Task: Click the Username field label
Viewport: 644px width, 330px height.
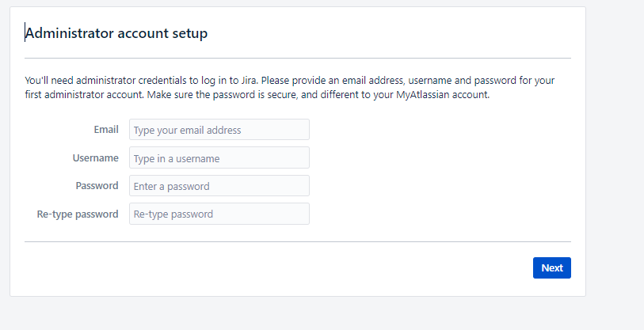Action: click(95, 158)
